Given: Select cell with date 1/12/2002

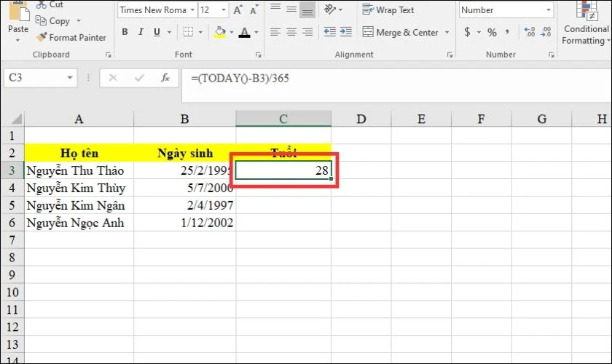Looking at the screenshot, I should 185,223.
